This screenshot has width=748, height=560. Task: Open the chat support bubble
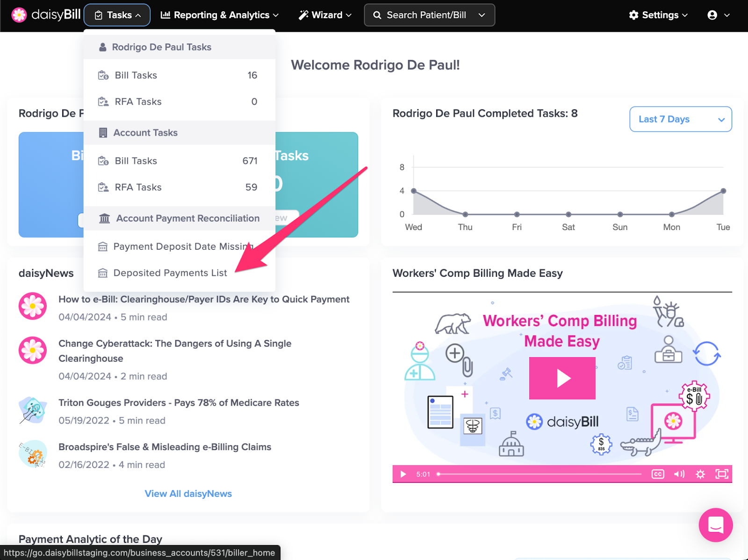pyautogui.click(x=716, y=525)
